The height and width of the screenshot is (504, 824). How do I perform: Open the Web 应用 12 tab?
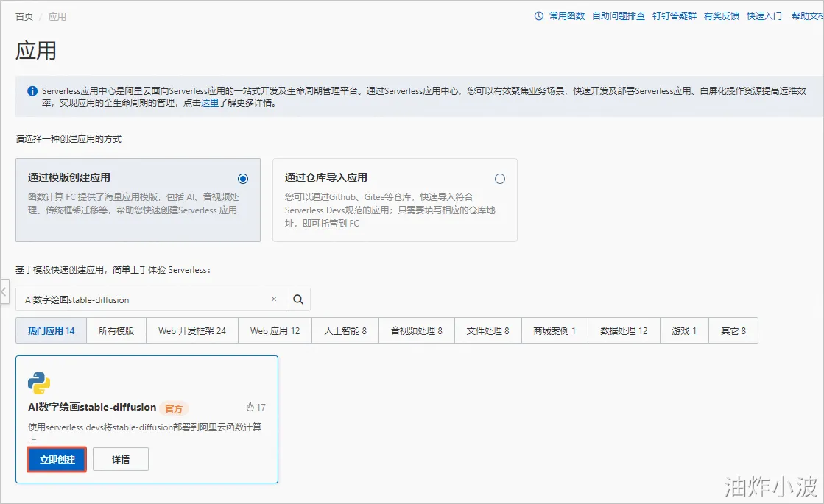pos(275,330)
